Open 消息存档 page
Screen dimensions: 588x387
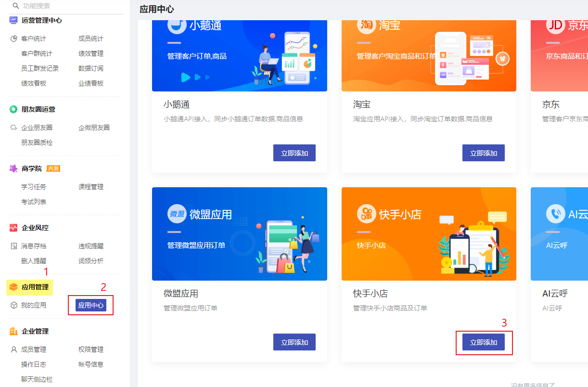click(x=34, y=246)
